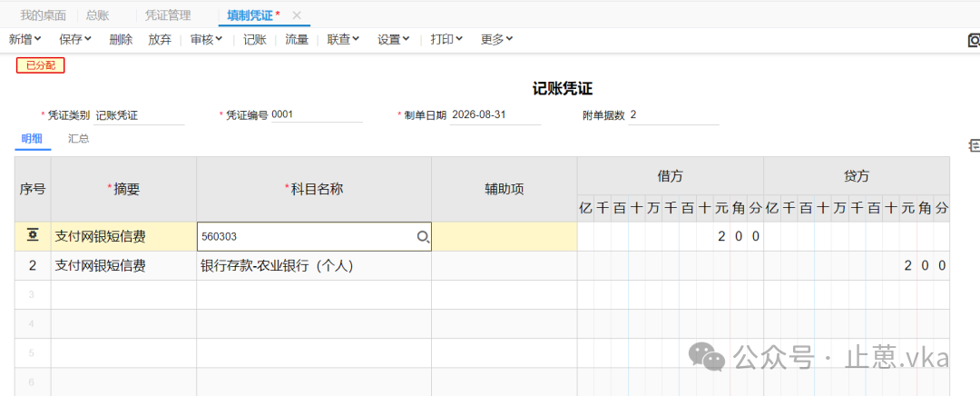
Task: Open the 打印 dropdown
Action: pos(446,39)
